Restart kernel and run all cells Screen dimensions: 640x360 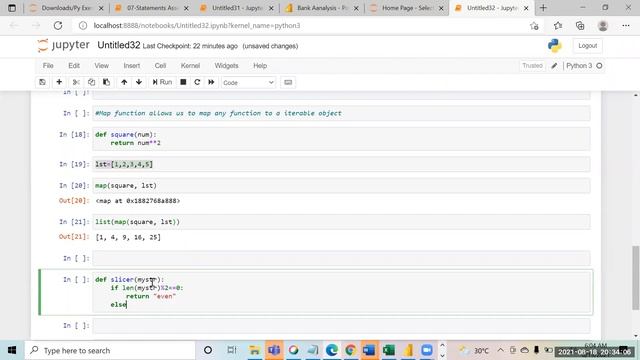211,82
